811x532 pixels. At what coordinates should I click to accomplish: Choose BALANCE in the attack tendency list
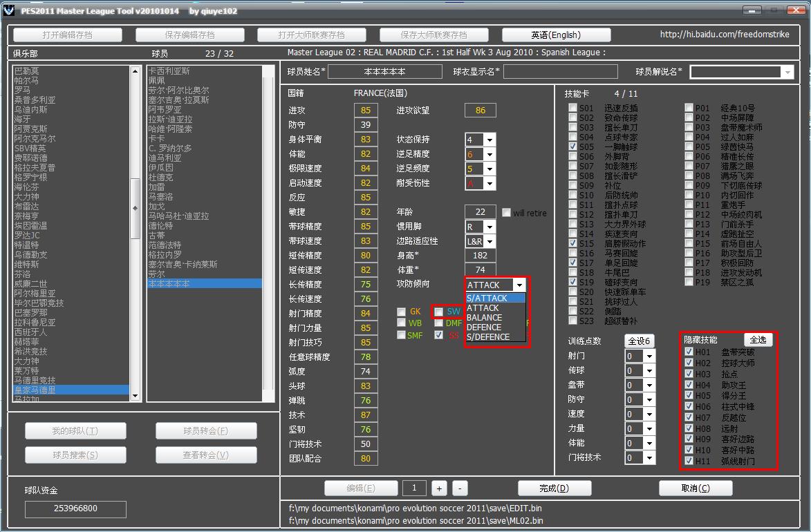point(485,318)
